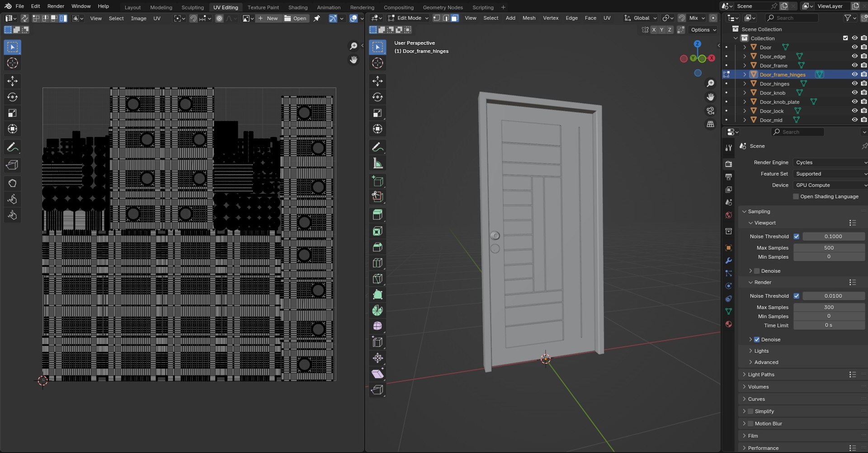Hide the Door_frame object in viewport
Screen dimensions: 868x453
(854, 65)
